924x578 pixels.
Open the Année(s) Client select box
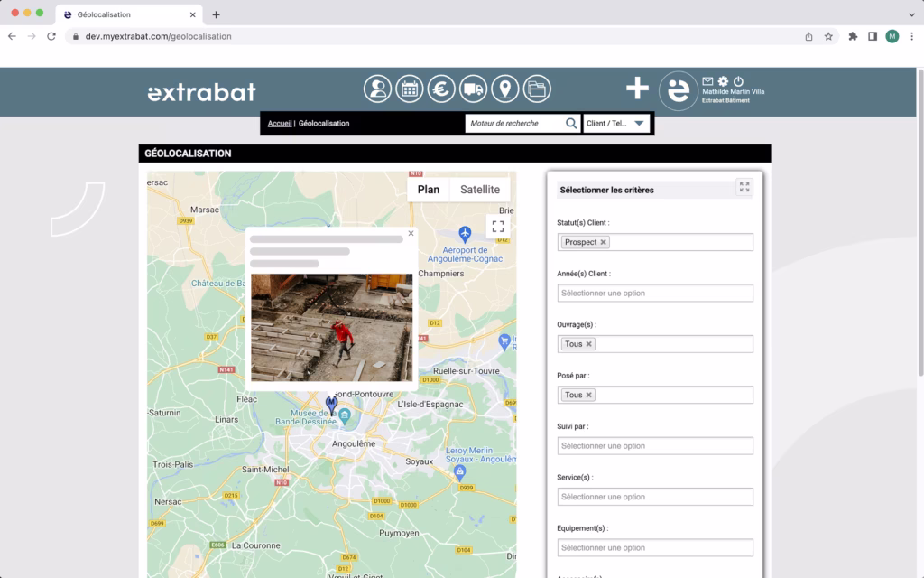(x=655, y=294)
